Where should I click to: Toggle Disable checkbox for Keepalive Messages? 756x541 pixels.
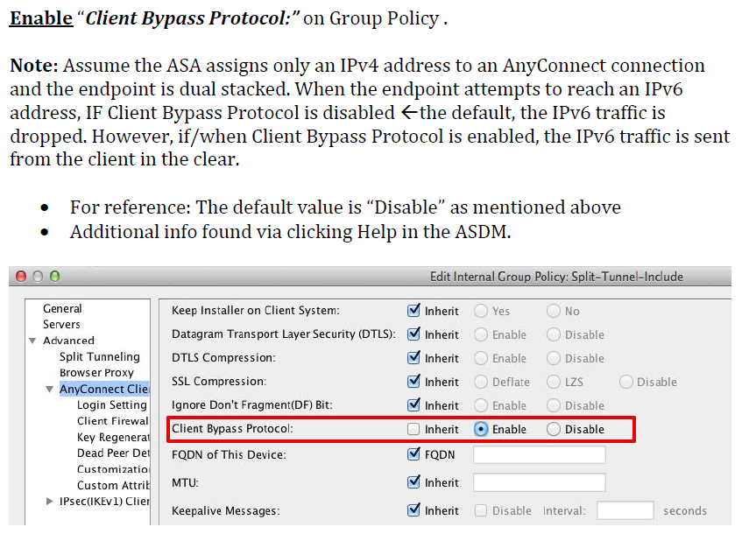tap(481, 510)
